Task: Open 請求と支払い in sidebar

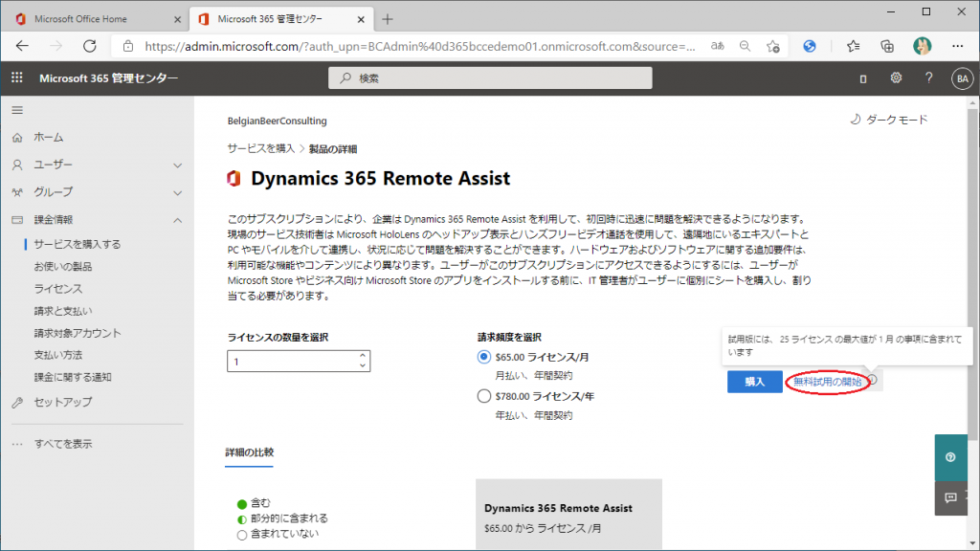Action: point(63,311)
